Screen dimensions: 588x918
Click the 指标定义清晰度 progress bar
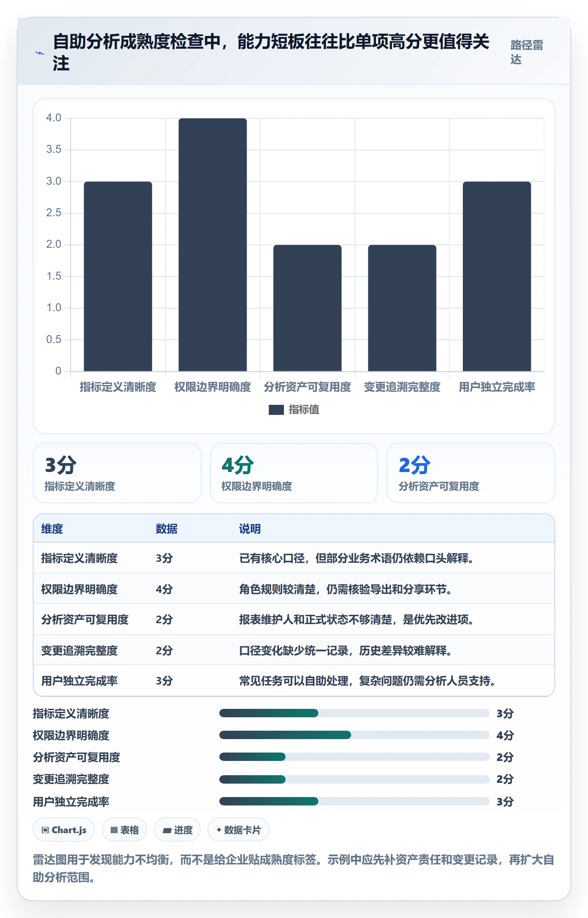click(354, 713)
